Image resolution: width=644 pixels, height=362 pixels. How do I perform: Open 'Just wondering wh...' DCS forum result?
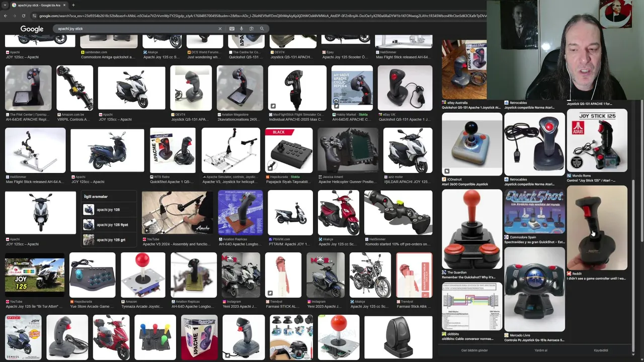click(204, 48)
